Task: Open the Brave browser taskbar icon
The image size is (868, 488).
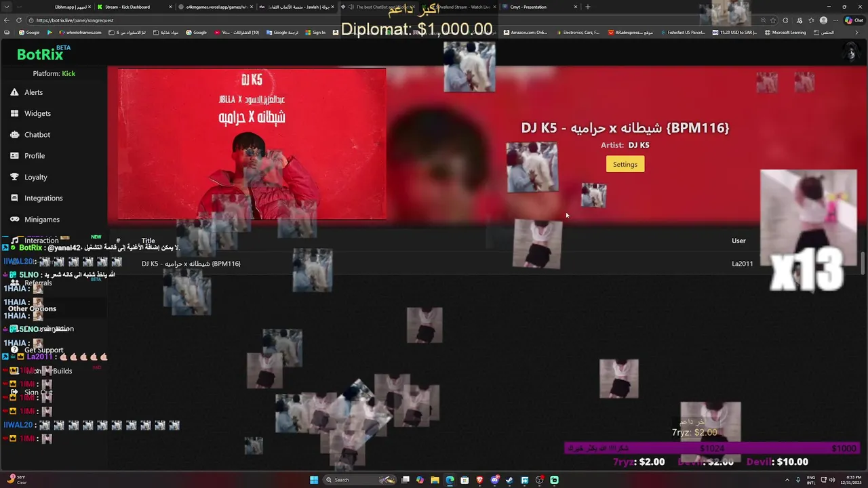Action: [x=480, y=480]
